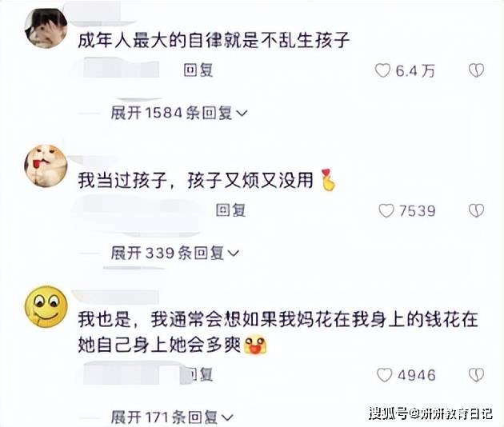Select comment text 我当过孩子，孩子又烦又没用

[x=196, y=180]
